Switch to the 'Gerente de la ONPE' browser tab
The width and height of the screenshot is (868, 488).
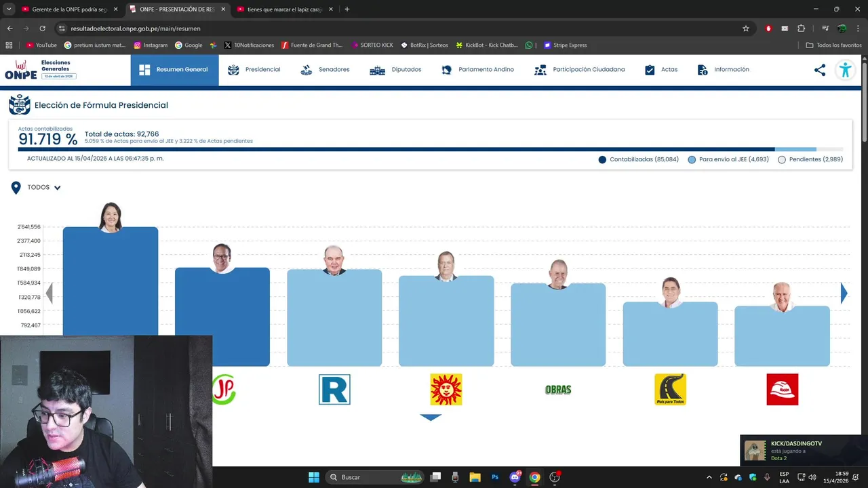[x=70, y=9]
